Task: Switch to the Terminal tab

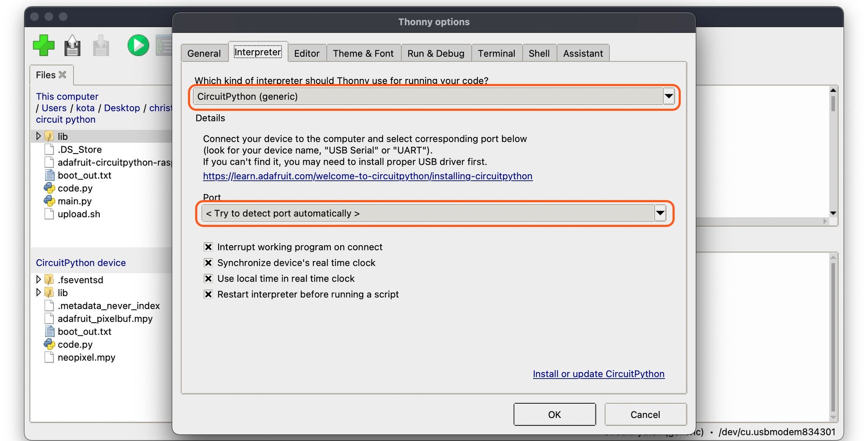Action: (x=496, y=53)
